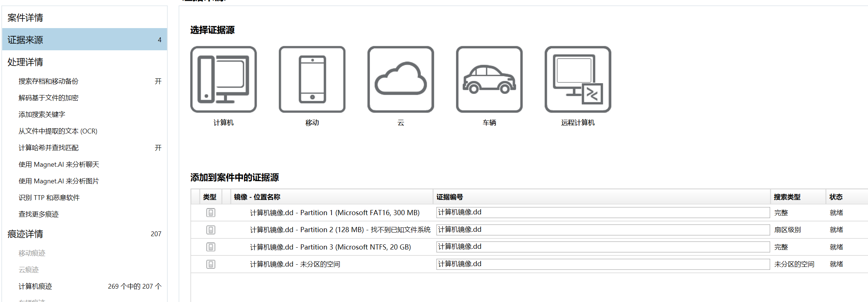Image resolution: width=868 pixels, height=302 pixels.
Task: Open 证据来源 in the sidebar
Action: click(85, 40)
